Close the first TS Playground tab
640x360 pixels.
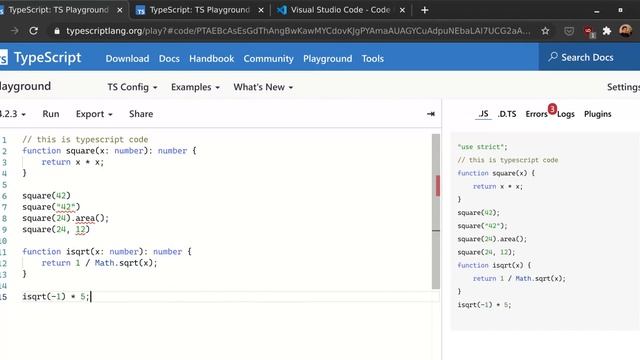120,10
